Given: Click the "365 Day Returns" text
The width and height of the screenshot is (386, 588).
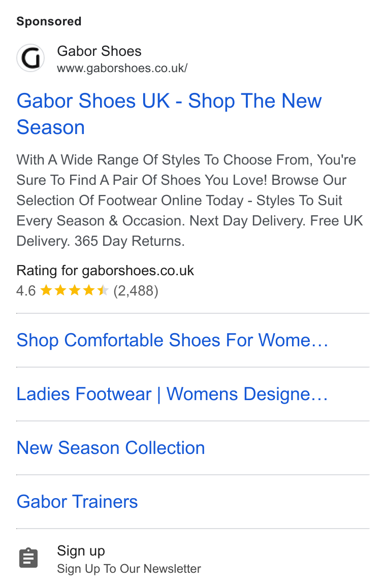Looking at the screenshot, I should point(130,241).
